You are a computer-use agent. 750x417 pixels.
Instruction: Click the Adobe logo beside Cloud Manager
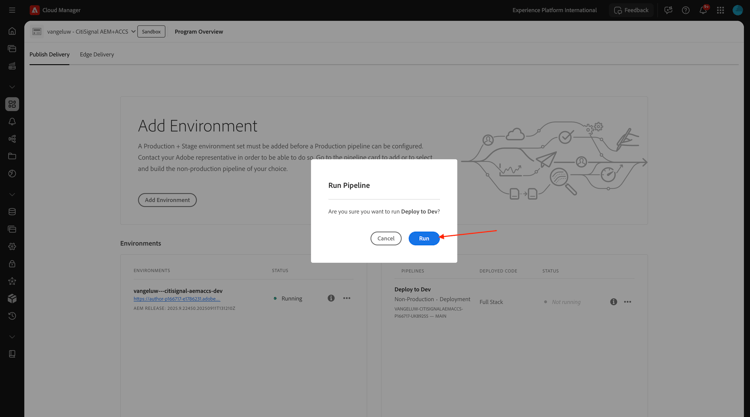tap(34, 10)
